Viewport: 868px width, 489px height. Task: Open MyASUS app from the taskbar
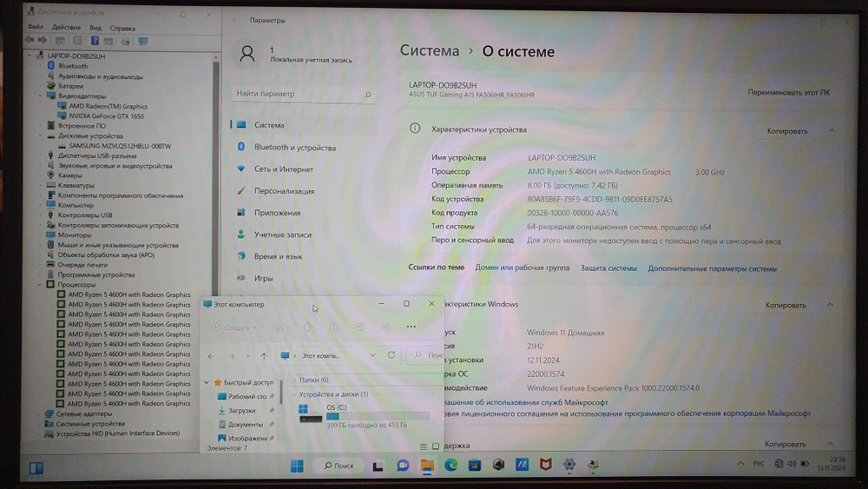(522, 465)
